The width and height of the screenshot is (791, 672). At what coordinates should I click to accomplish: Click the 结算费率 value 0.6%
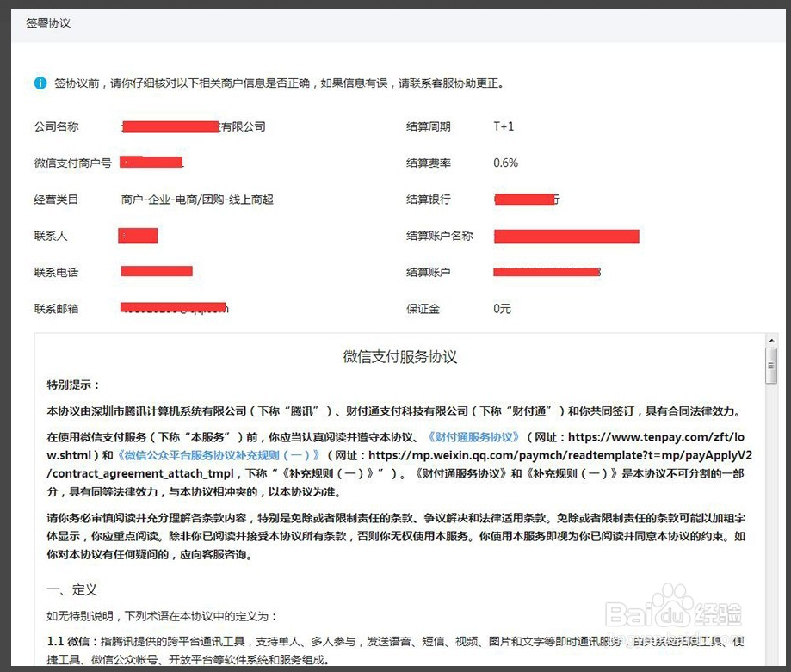click(505, 163)
